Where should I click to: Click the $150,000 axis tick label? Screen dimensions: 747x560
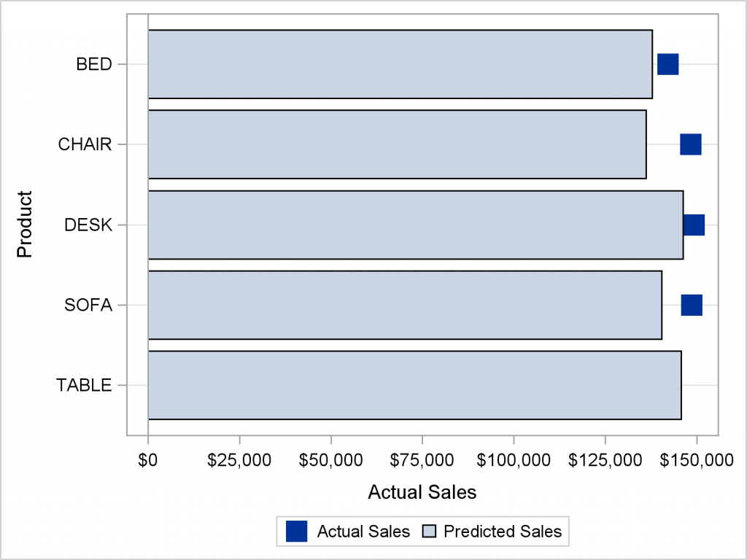tap(695, 460)
